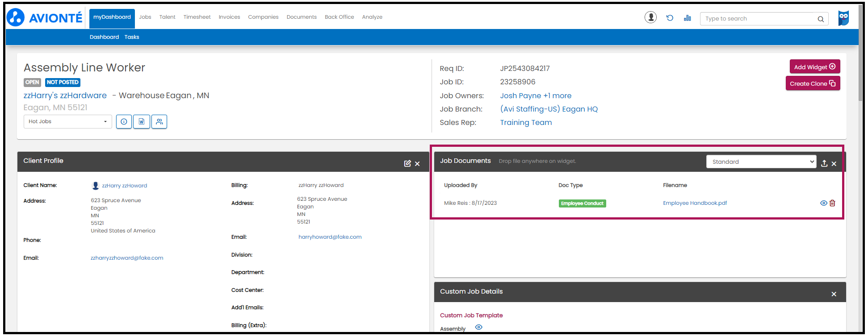The width and height of the screenshot is (868, 336).
Task: Expand Josh Payne +1 more owners
Action: tap(535, 96)
